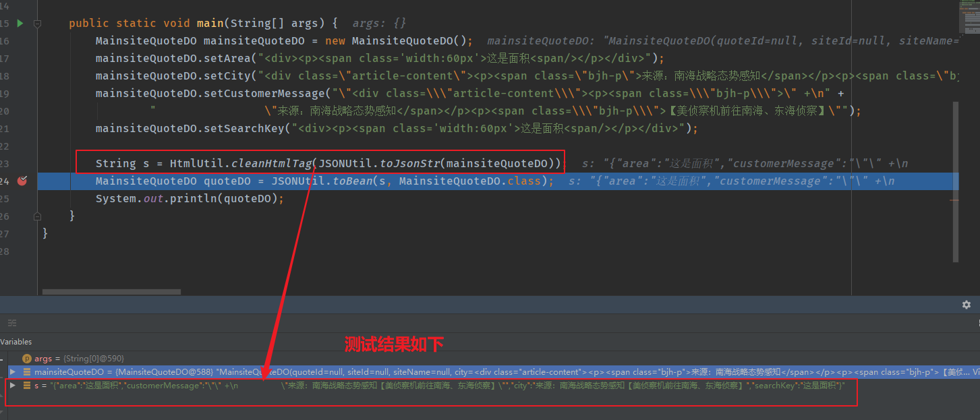Open the Variables panel tab
Image resolution: width=980 pixels, height=420 pixels.
(x=16, y=342)
